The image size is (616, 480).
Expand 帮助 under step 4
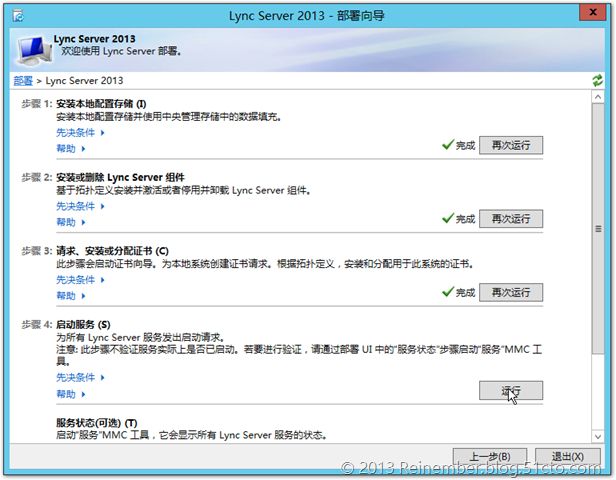point(71,394)
